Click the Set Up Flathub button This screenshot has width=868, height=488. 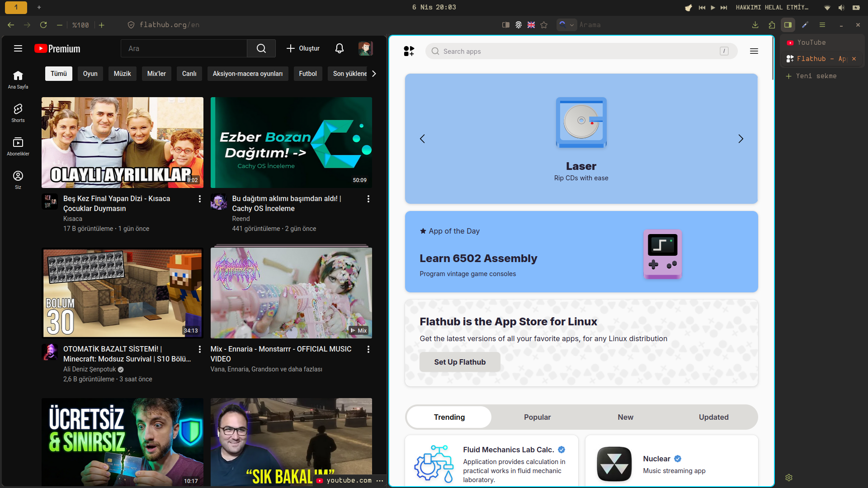click(x=460, y=362)
